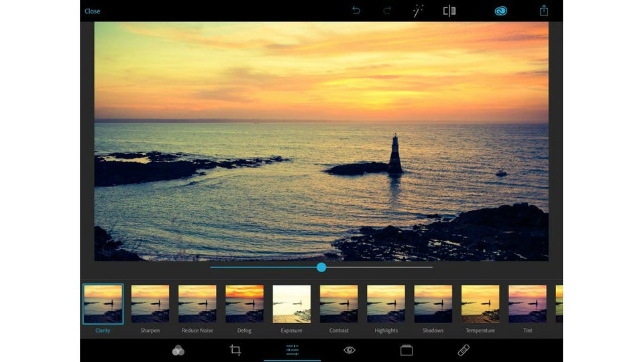
Task: Tap the share export icon
Action: [x=544, y=11]
